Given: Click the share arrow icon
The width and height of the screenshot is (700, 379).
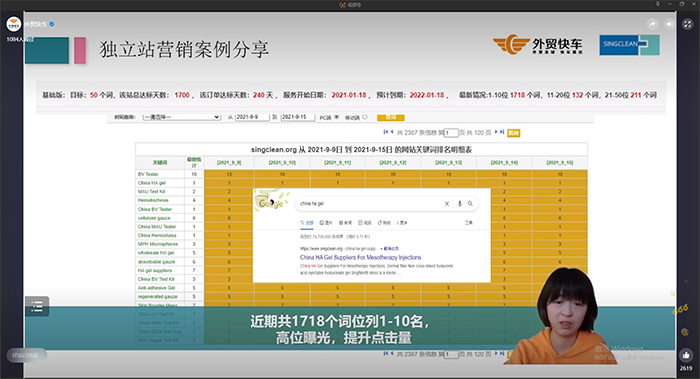Looking at the screenshot, I should click(652, 24).
